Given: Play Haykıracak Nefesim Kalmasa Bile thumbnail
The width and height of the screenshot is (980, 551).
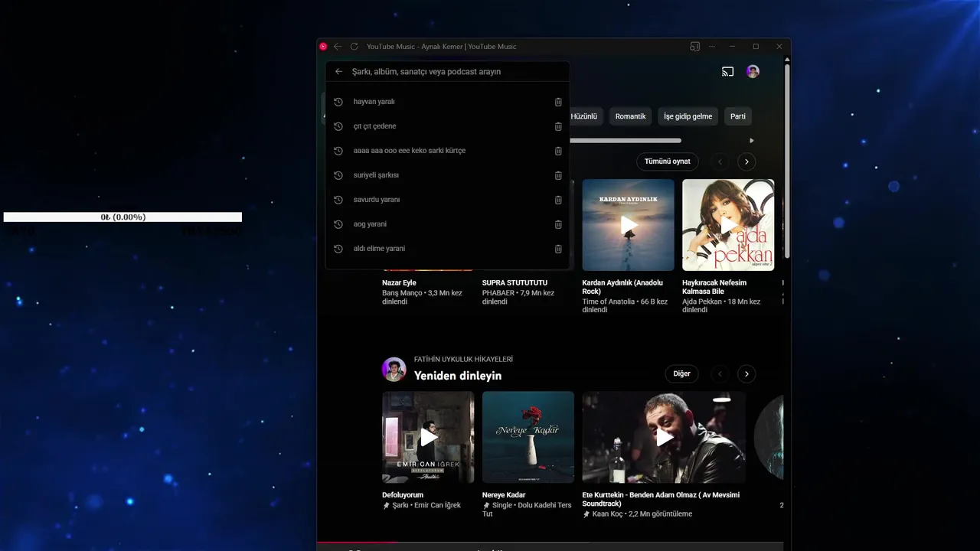Looking at the screenshot, I should point(728,225).
